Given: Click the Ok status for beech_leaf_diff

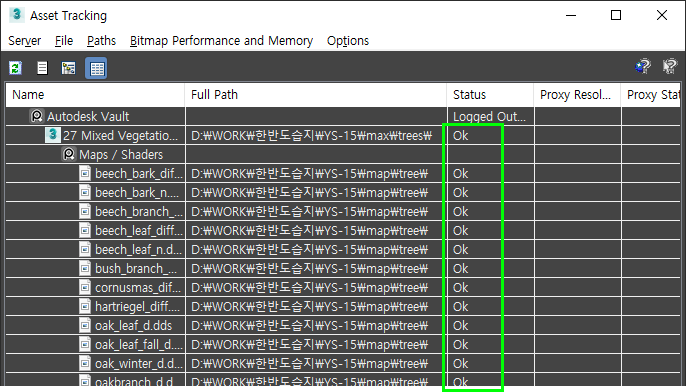Looking at the screenshot, I should (x=461, y=231).
